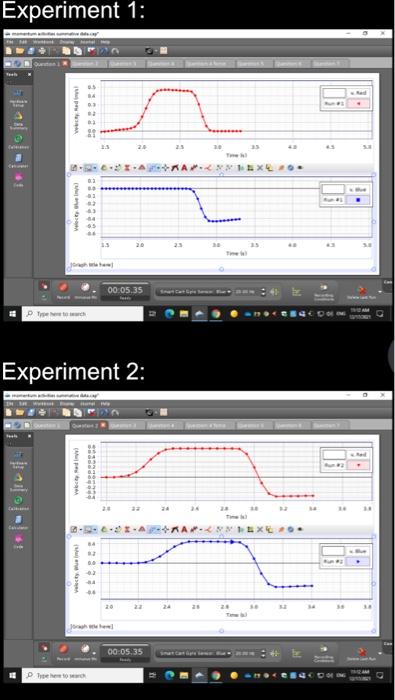
Task: Open Code tool in Experiment 1 tools palette
Action: 18,179
